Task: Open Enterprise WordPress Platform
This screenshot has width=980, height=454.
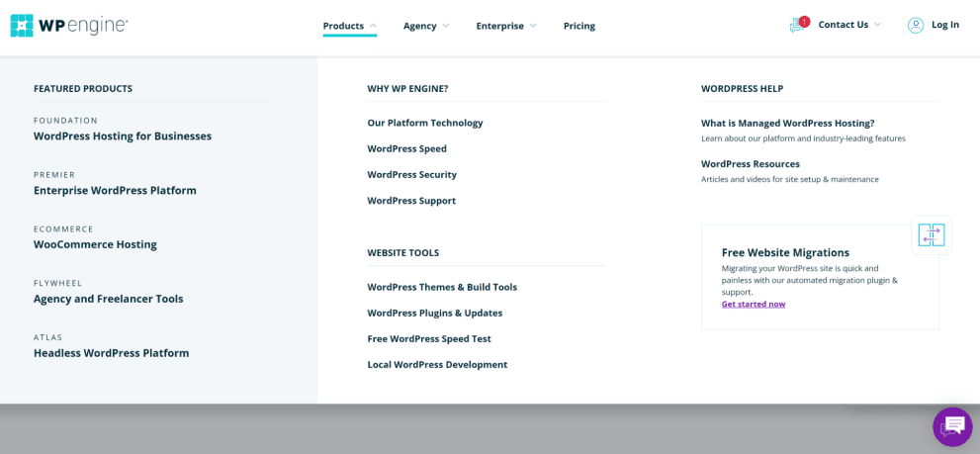Action: pyautogui.click(x=115, y=190)
